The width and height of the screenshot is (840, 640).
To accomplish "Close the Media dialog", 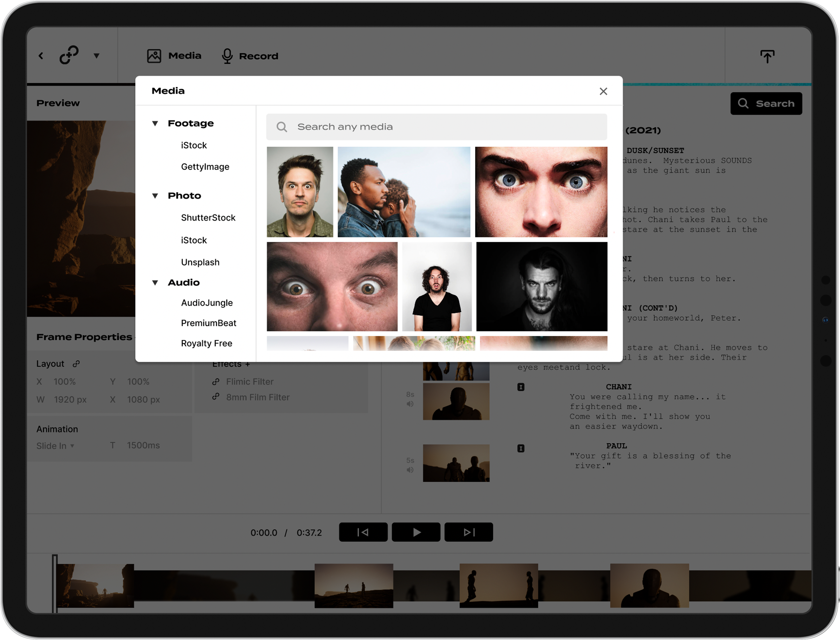I will point(603,91).
